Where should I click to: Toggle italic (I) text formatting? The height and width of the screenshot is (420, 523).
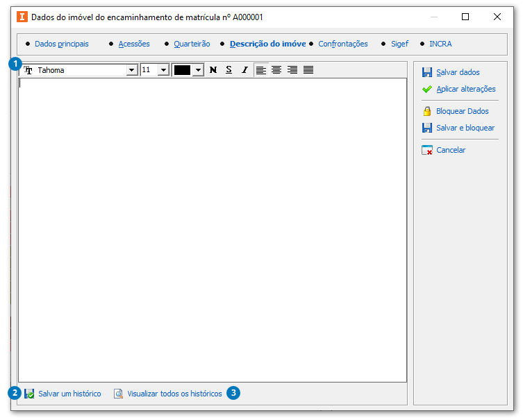tap(244, 70)
